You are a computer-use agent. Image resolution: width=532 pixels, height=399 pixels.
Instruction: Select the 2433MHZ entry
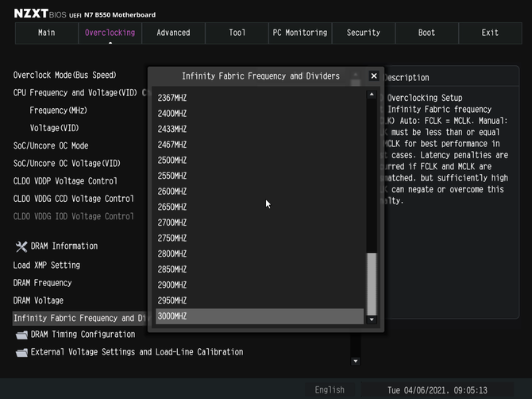pos(260,129)
